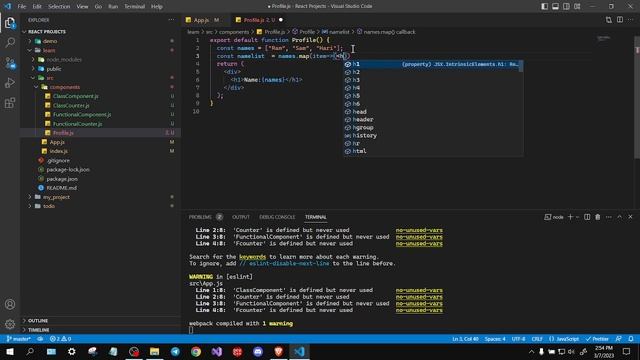Click the keywords link in terminal

[x=252, y=257]
